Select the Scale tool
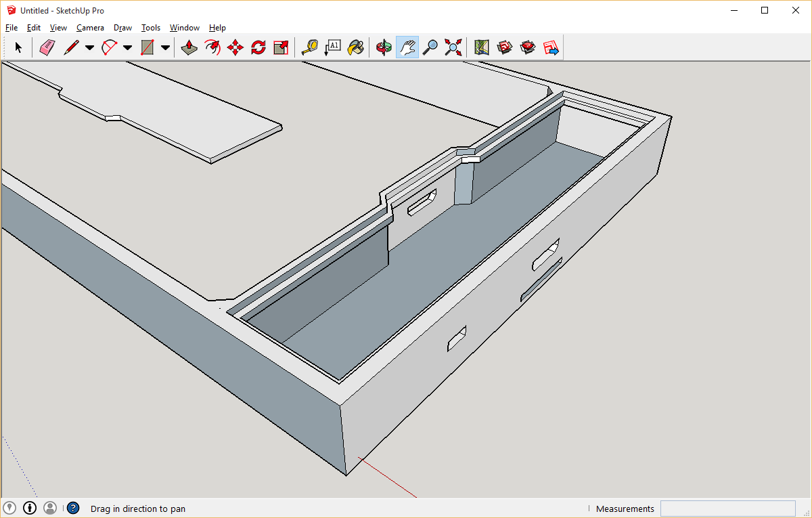 click(281, 47)
